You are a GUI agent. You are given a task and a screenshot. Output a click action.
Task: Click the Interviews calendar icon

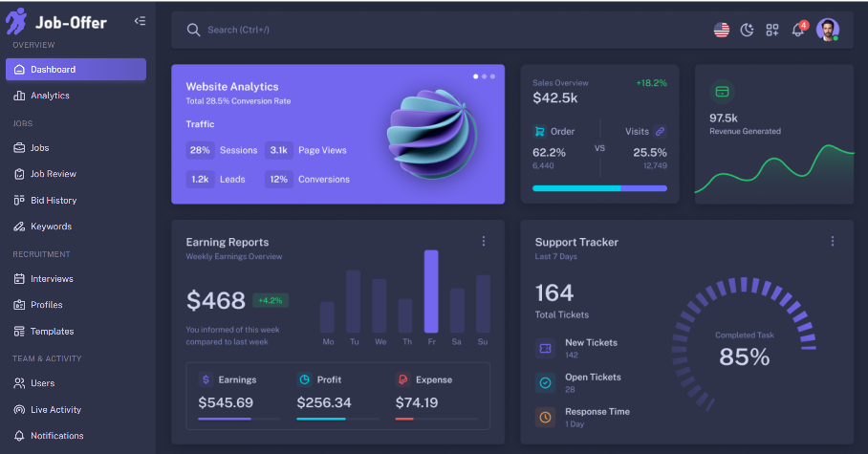click(x=19, y=278)
